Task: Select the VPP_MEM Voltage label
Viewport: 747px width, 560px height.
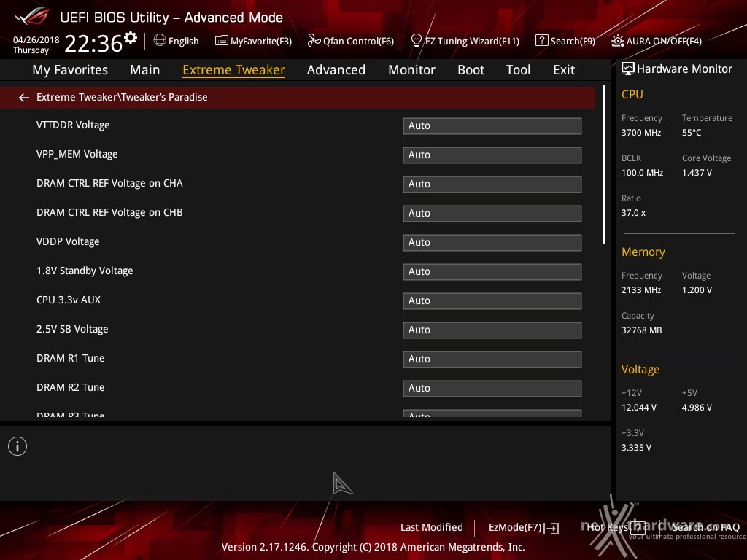Action: coord(77,155)
